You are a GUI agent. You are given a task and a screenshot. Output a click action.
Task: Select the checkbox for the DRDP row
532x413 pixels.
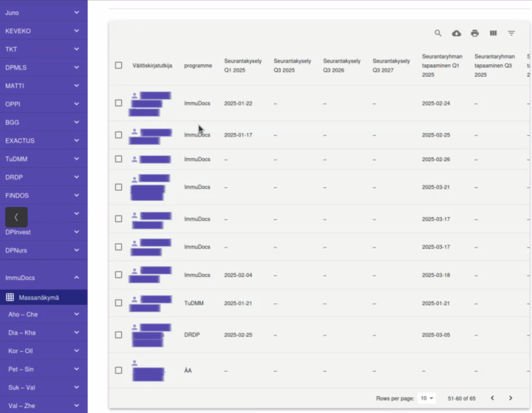[118, 335]
